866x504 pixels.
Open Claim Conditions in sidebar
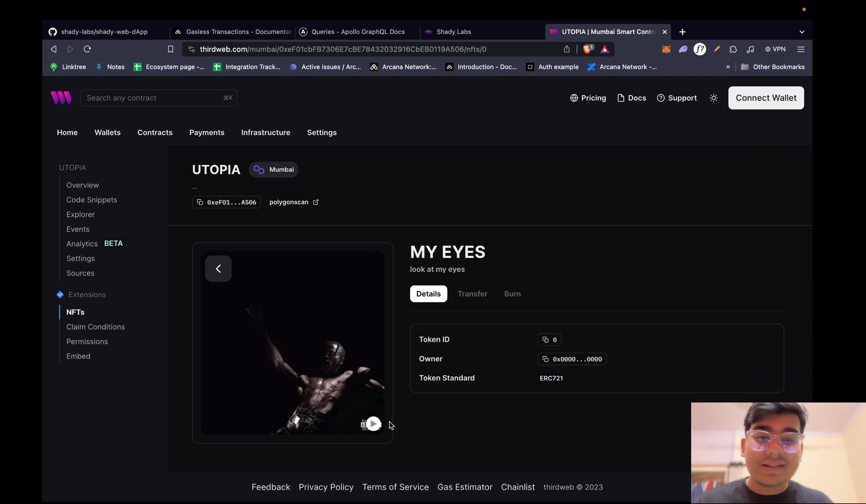(96, 327)
